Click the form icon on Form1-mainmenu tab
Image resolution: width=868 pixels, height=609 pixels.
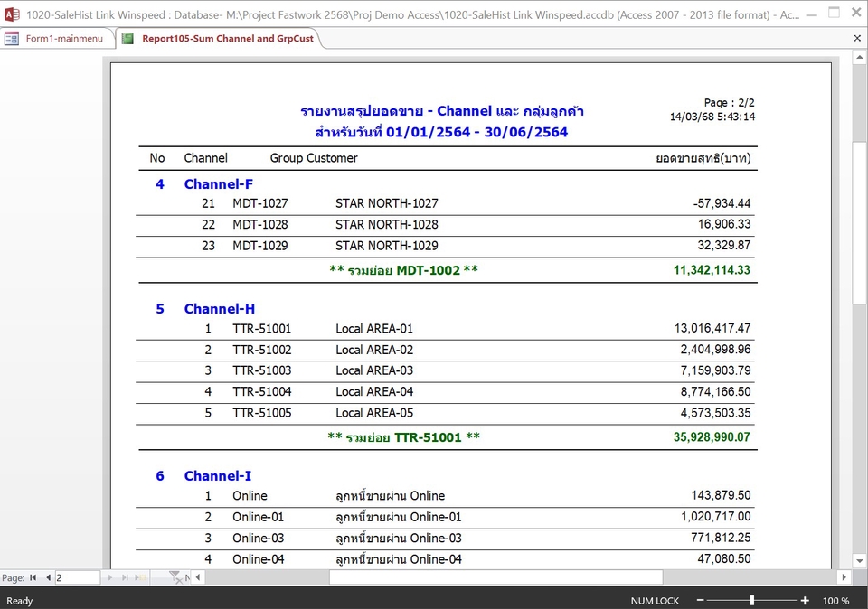(x=11, y=38)
